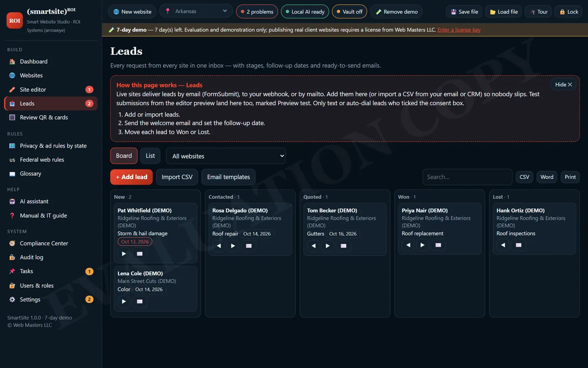This screenshot has height=368, width=588.
Task: Click envelope icon on Hank Ortiz card
Action: coord(519,245)
